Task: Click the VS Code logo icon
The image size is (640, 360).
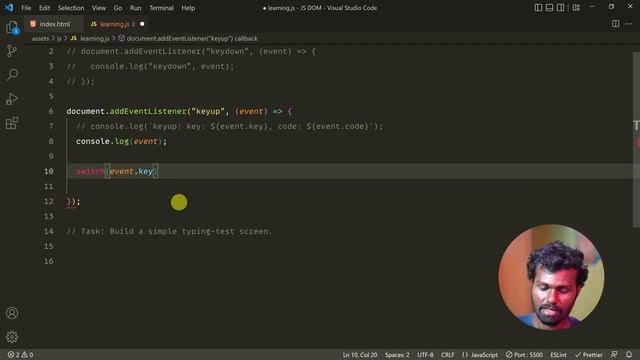Action: pos(9,7)
